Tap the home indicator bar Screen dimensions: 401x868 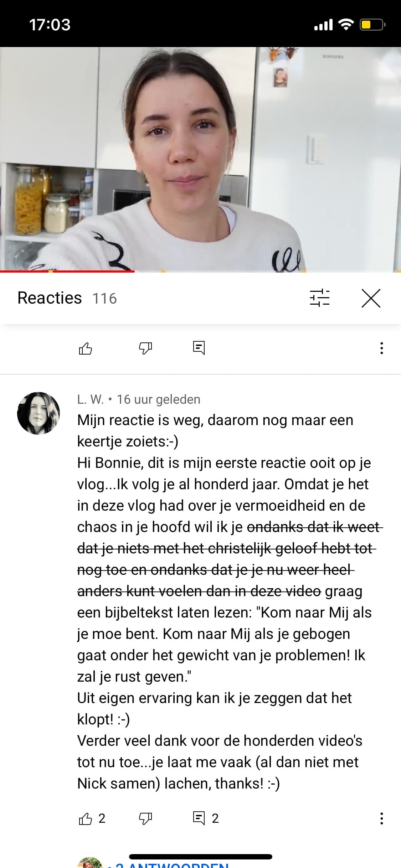coord(201,857)
